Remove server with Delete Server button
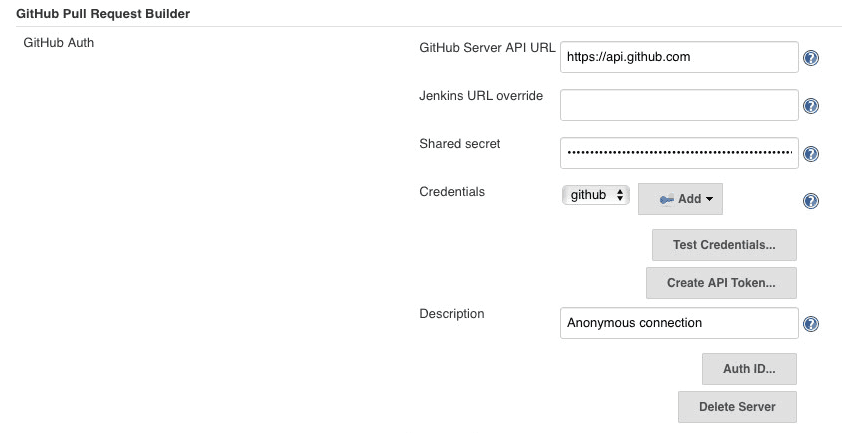Viewport: 842px width, 433px height. pyautogui.click(x=737, y=407)
